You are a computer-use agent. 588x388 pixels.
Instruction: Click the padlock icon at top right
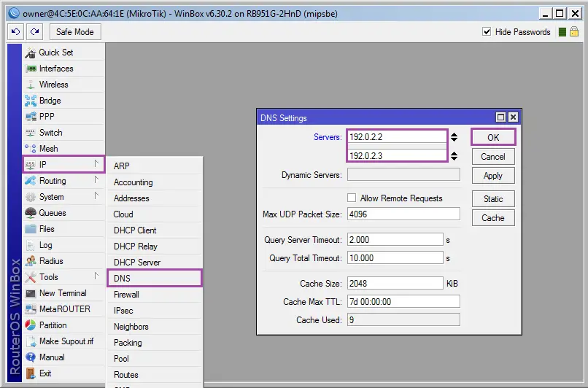click(x=574, y=31)
